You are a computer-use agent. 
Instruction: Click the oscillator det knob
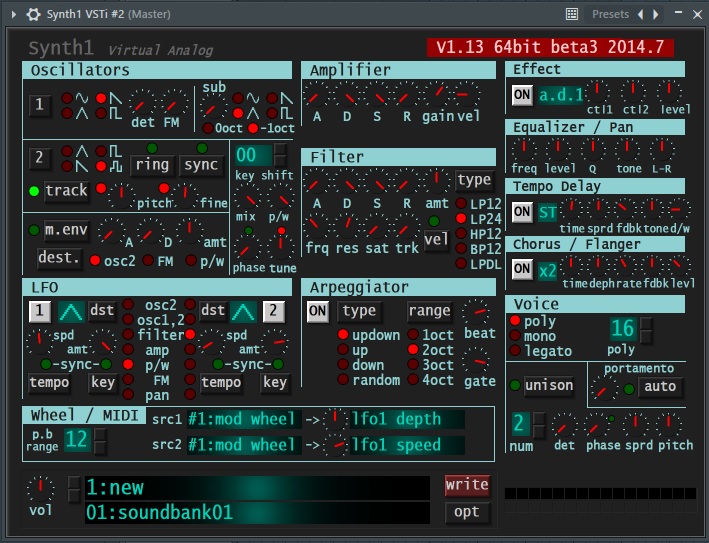point(142,103)
